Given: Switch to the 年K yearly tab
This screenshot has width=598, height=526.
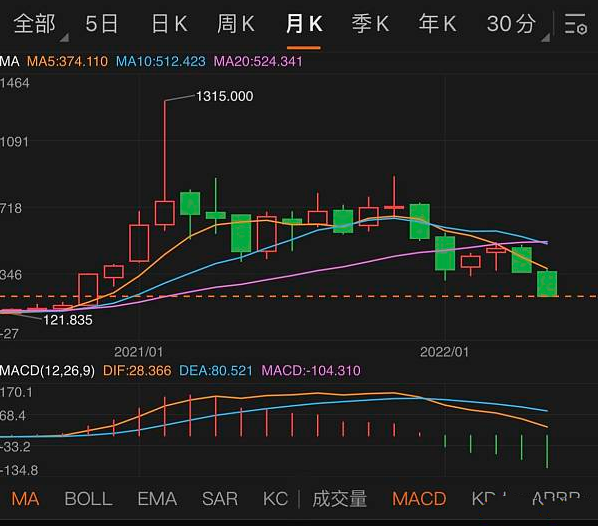Looking at the screenshot, I should click(437, 24).
